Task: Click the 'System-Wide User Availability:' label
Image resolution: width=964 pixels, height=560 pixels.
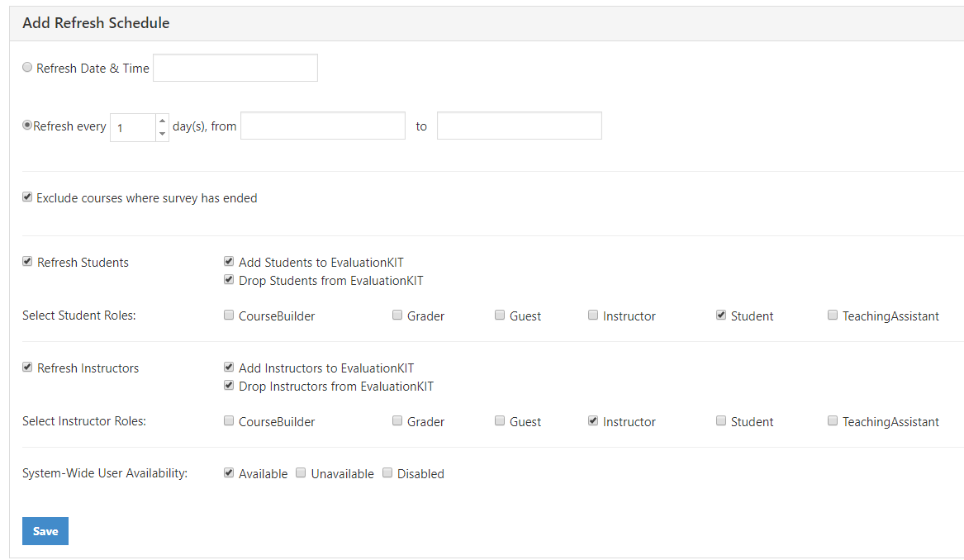Action: click(x=105, y=473)
